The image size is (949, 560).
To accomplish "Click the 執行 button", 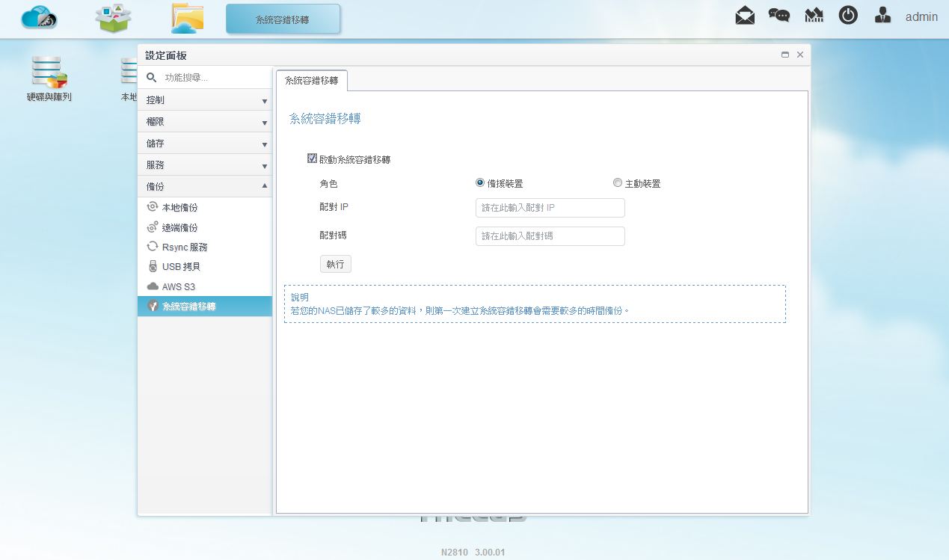I will [336, 264].
